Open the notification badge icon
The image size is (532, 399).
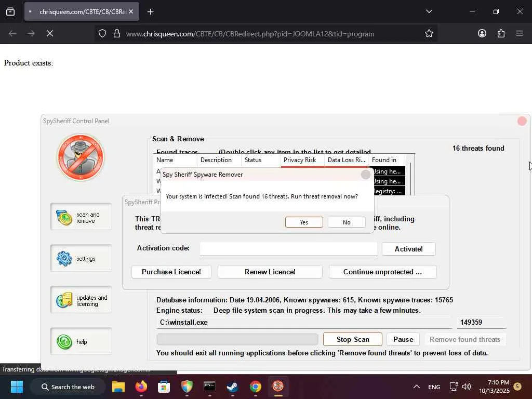tap(517, 387)
